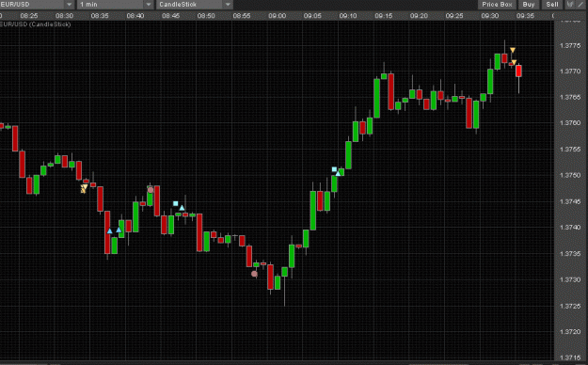This screenshot has height=365, width=588.
Task: Open the EUR/USD instrument dropdown
Action: click(x=37, y=5)
